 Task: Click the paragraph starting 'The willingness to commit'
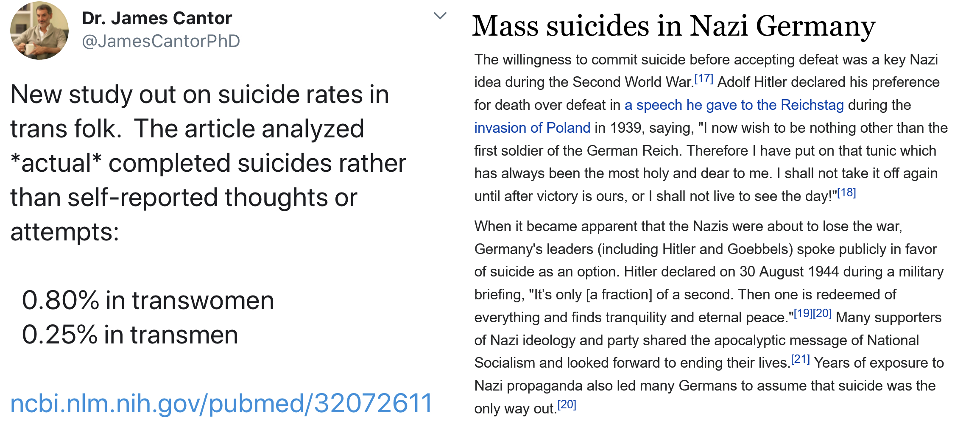(x=711, y=128)
